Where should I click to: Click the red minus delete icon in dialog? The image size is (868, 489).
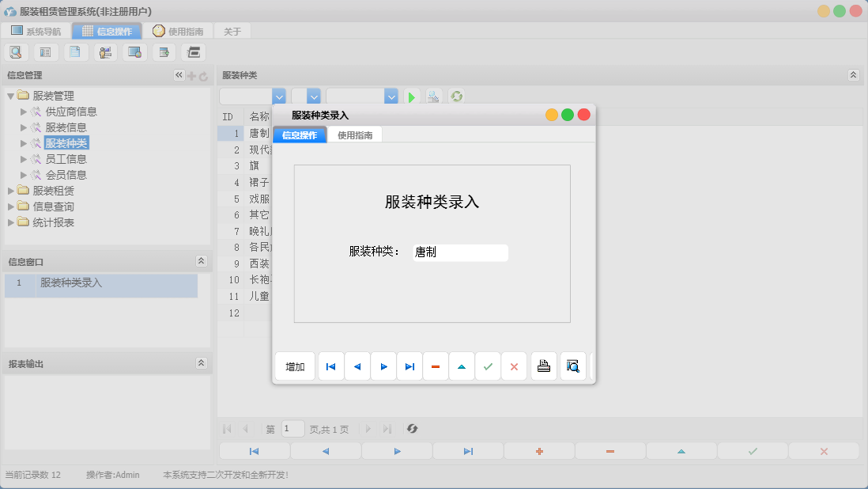pyautogui.click(x=436, y=366)
